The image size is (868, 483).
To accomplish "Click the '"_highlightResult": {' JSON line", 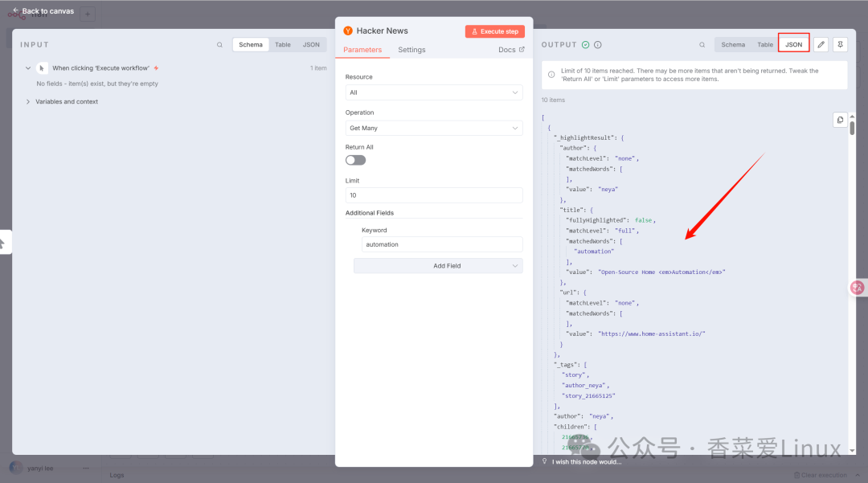I will [589, 137].
